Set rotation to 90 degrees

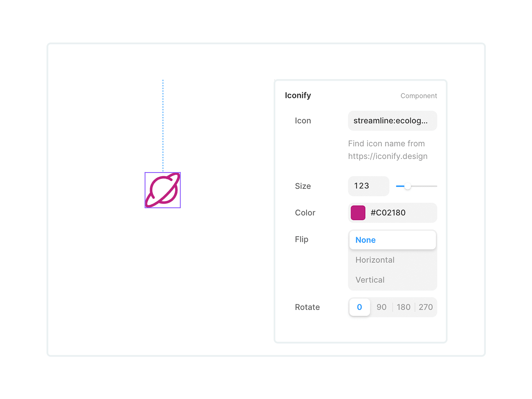[x=381, y=307]
